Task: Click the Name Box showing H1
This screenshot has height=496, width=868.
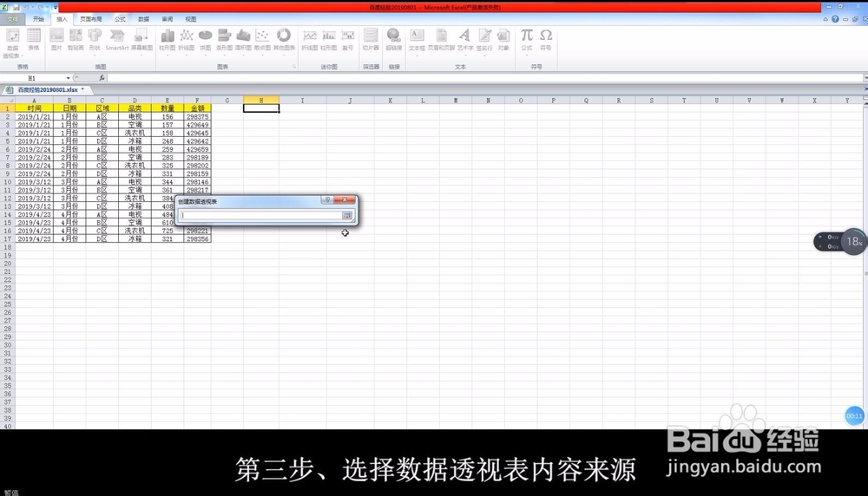Action: coord(33,78)
